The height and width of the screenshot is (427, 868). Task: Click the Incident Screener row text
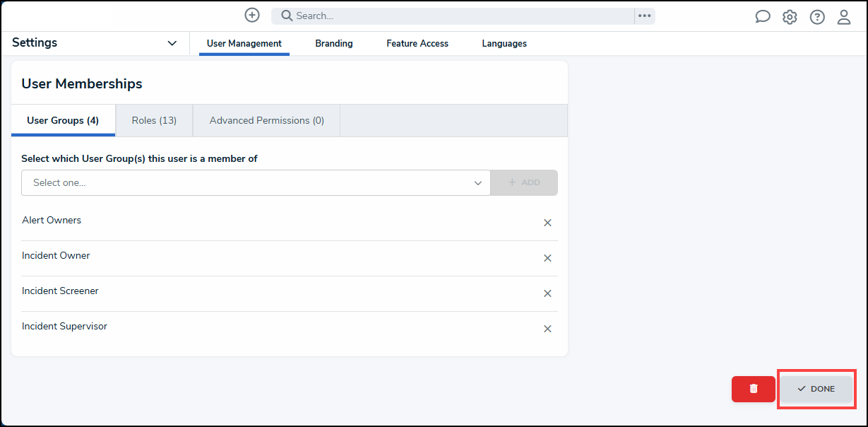coord(60,291)
